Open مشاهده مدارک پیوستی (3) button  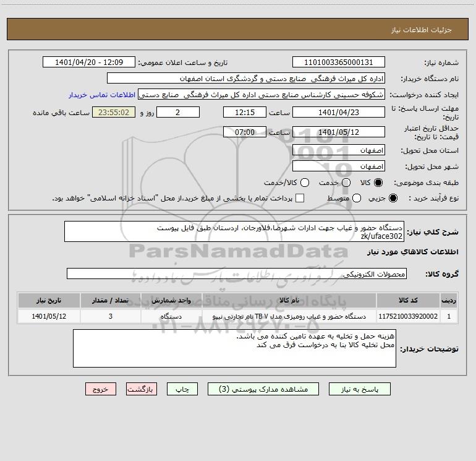tap(263, 389)
